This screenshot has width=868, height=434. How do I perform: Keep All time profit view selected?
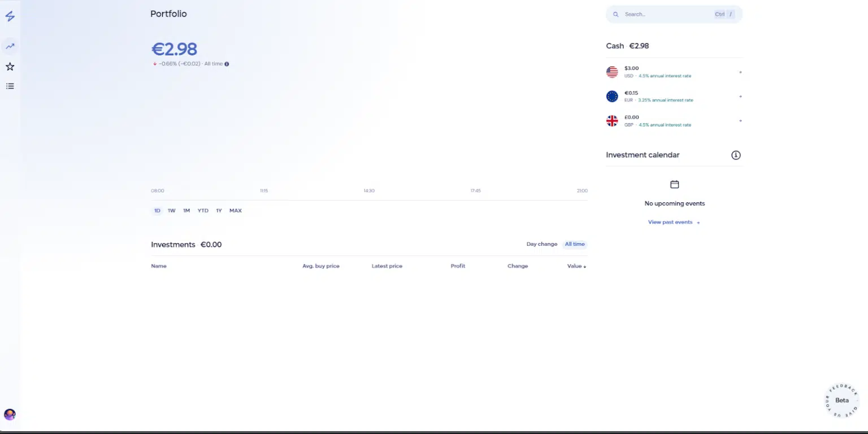[575, 244]
